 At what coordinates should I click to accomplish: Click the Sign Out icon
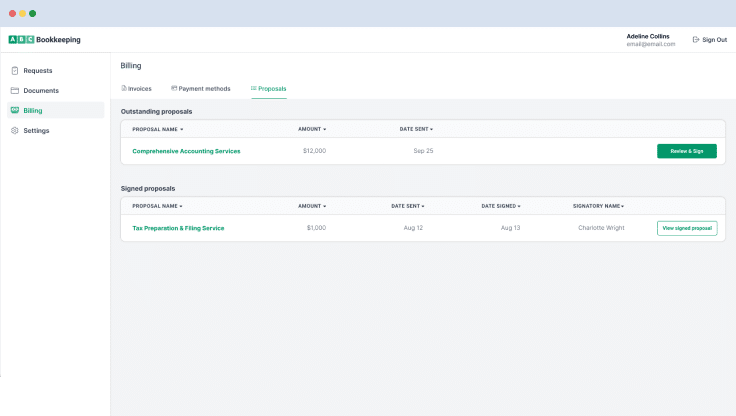[696, 40]
